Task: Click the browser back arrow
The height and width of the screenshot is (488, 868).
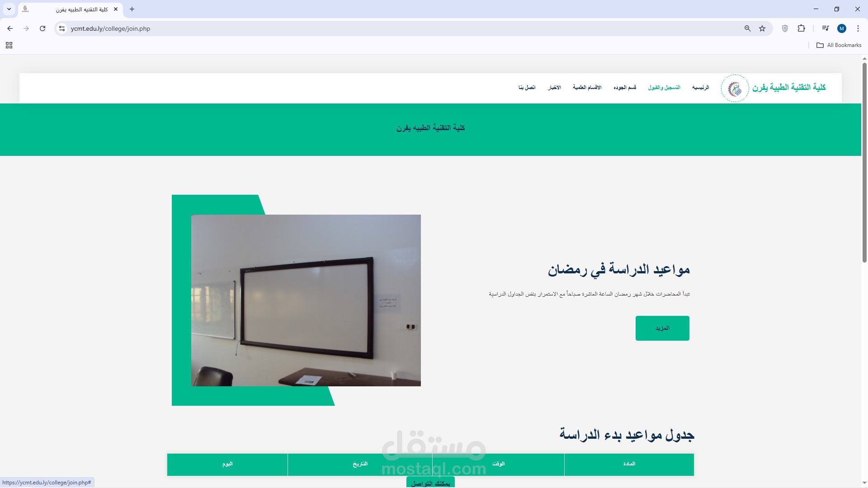Action: click(x=10, y=28)
